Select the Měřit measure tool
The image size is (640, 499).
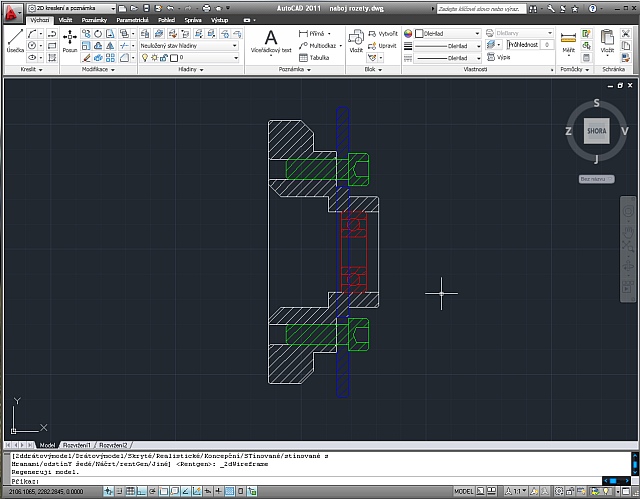pyautogui.click(x=568, y=42)
